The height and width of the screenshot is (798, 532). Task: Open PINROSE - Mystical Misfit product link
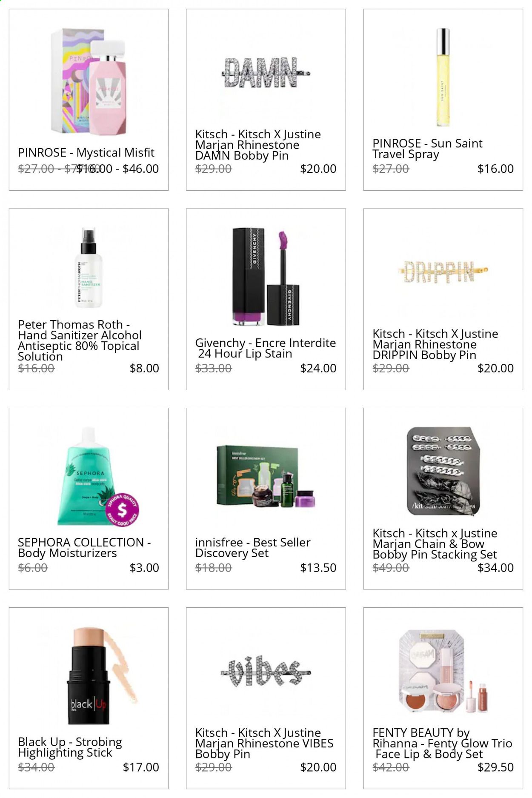[x=86, y=152]
